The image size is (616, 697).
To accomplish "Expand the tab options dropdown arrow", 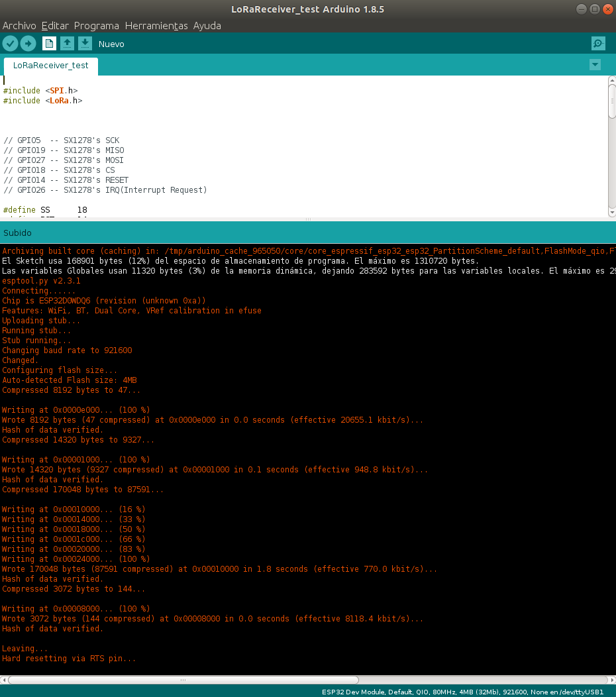I will tap(595, 65).
